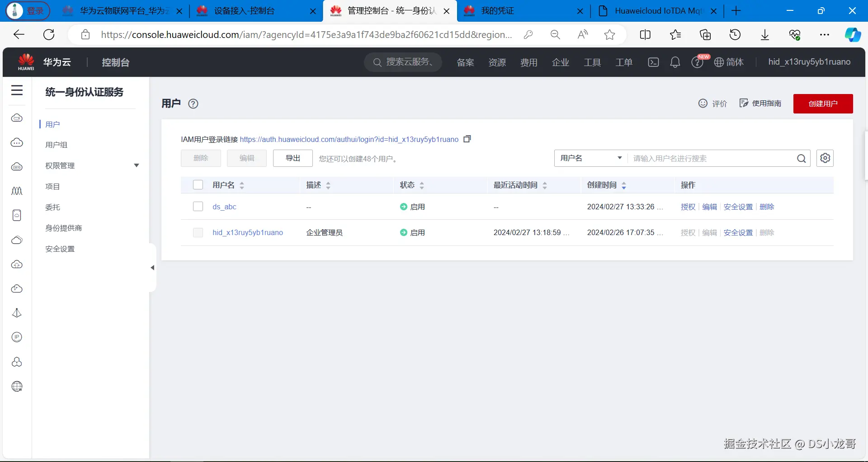Copy the IAM user login link
Screen dimensions: 868x462
[467, 139]
